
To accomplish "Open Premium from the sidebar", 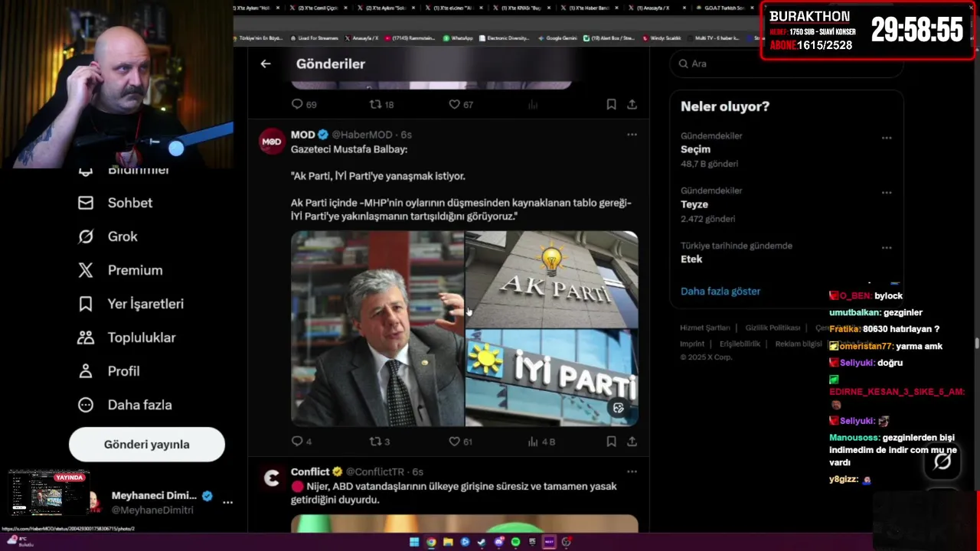I will (x=120, y=270).
